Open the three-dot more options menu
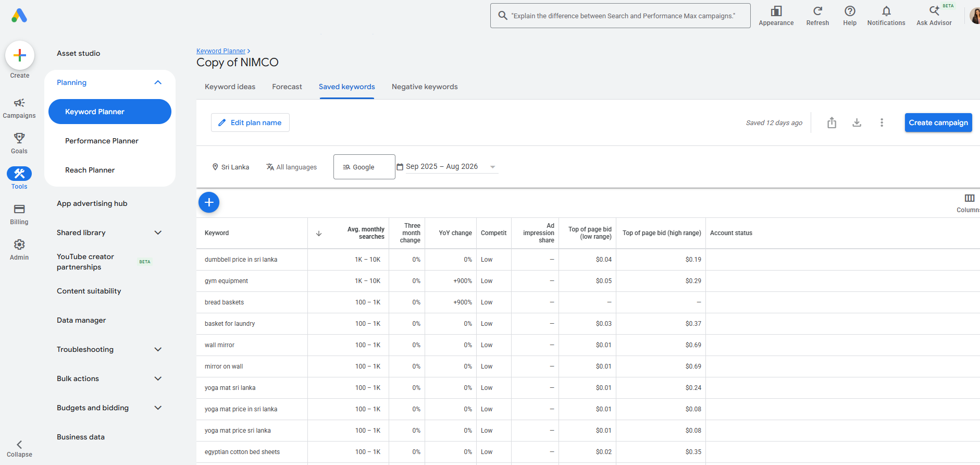 tap(882, 123)
